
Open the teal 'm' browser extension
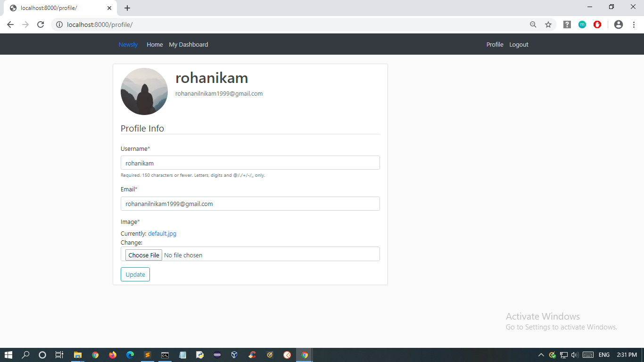click(582, 25)
